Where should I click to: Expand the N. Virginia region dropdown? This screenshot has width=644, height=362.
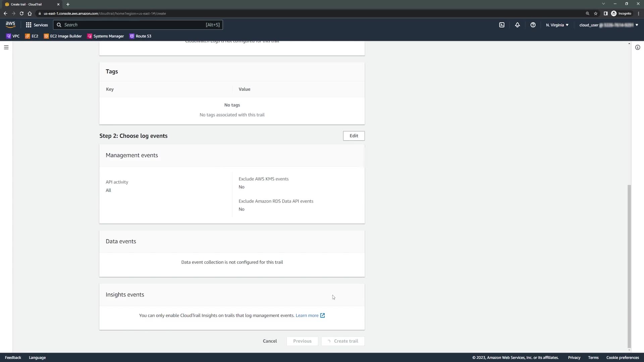point(557,25)
